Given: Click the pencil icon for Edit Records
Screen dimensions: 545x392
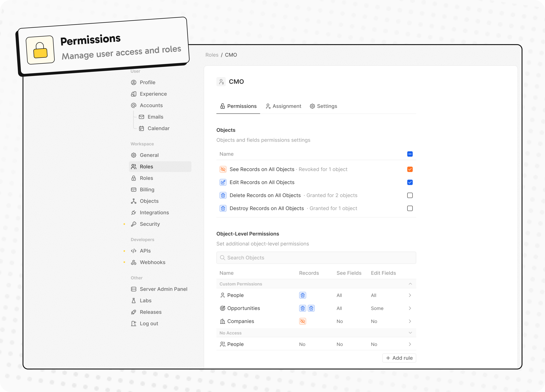Looking at the screenshot, I should pos(223,182).
